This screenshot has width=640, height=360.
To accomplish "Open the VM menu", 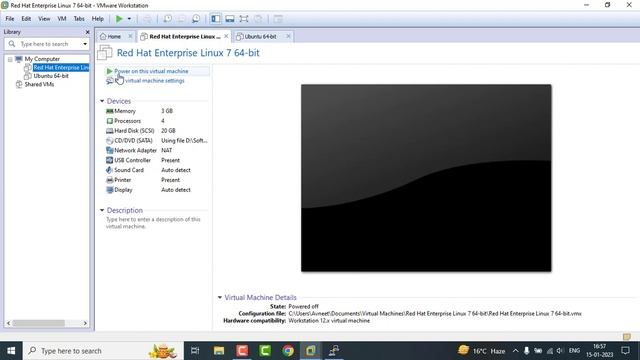I will 62,19.
